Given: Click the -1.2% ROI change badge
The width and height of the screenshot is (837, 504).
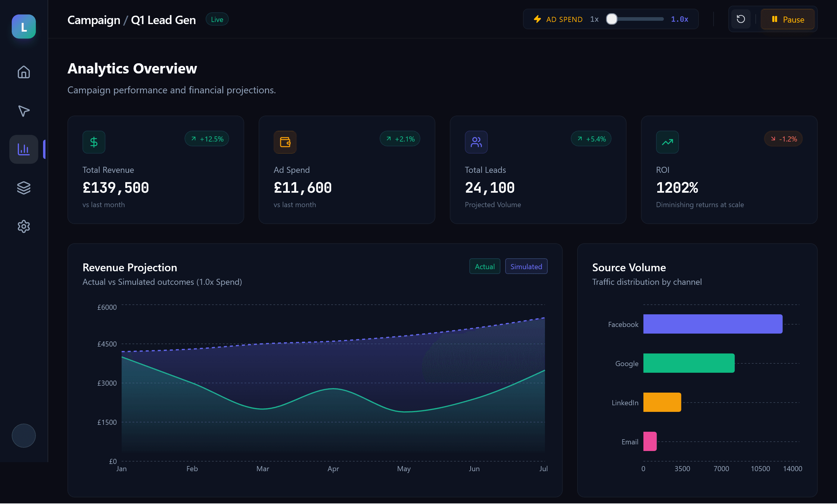Looking at the screenshot, I should click(783, 139).
